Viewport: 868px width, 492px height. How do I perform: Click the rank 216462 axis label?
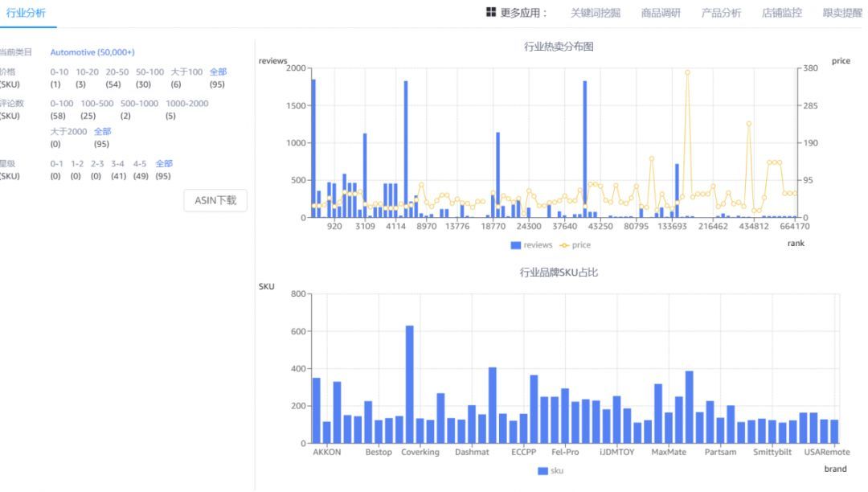point(713,227)
